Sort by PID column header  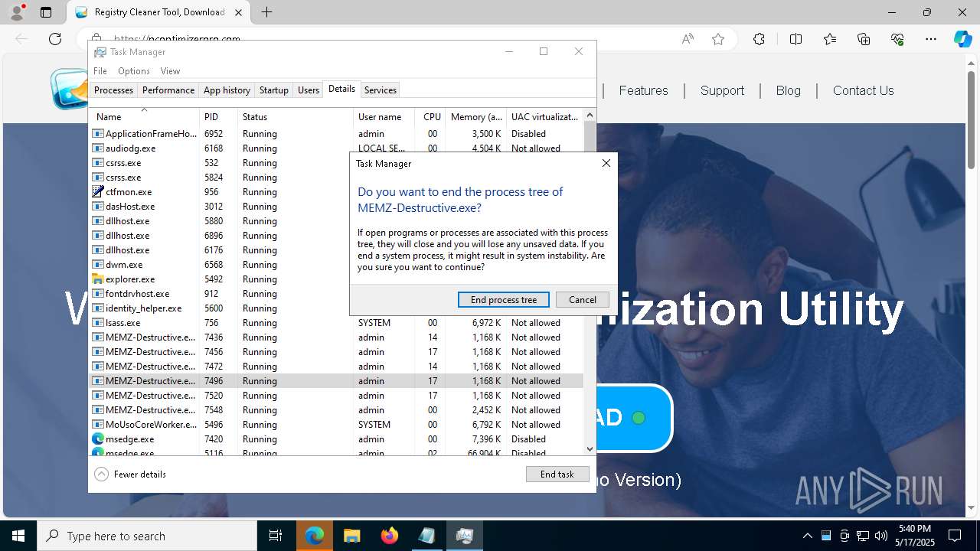coord(218,117)
